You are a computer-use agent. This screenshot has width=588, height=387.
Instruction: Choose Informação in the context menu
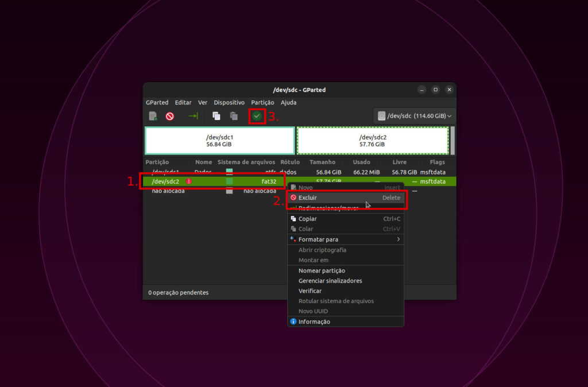click(x=346, y=322)
